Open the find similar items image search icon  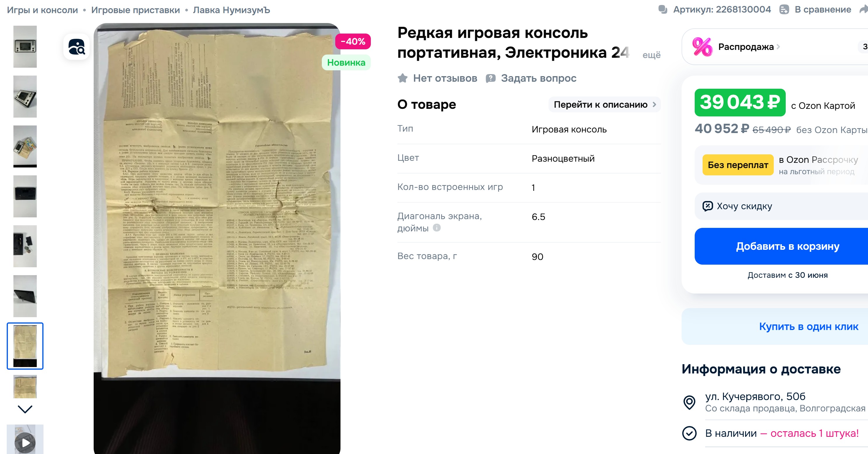point(76,47)
